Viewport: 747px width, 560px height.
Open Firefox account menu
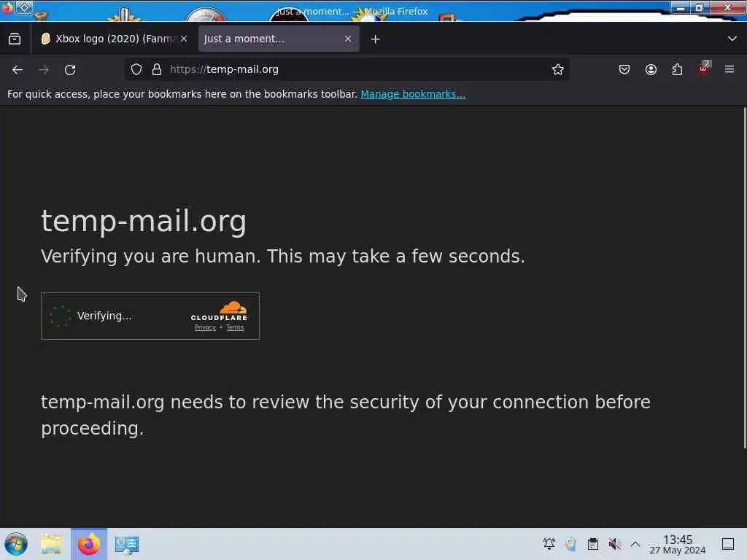tap(651, 69)
